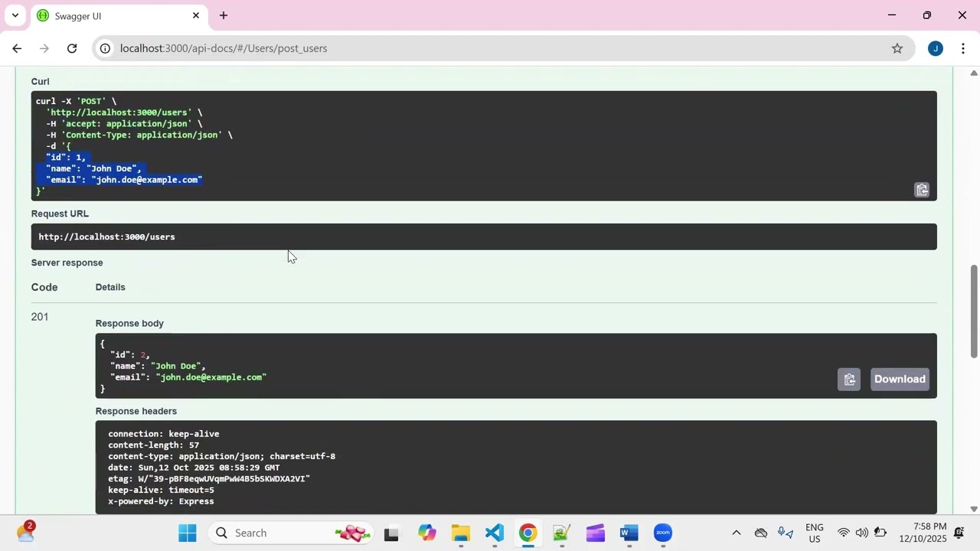Click the highlighted "name": "John Doe" curl line
980x551 pixels.
(93, 168)
